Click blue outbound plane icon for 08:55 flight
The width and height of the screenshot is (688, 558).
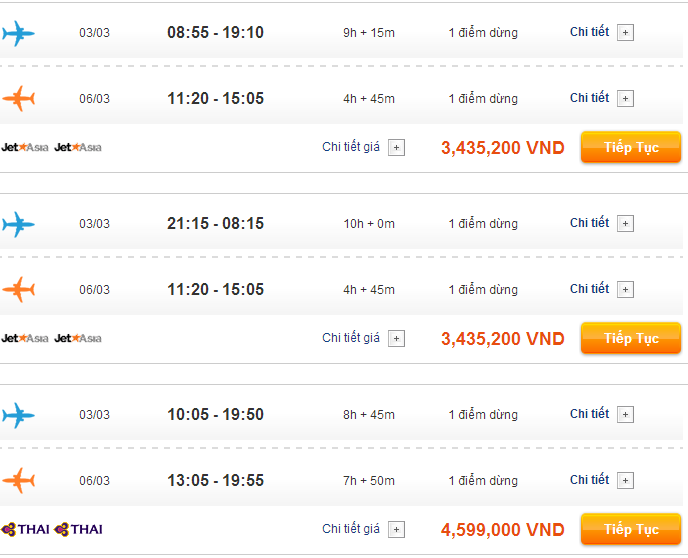(x=18, y=33)
